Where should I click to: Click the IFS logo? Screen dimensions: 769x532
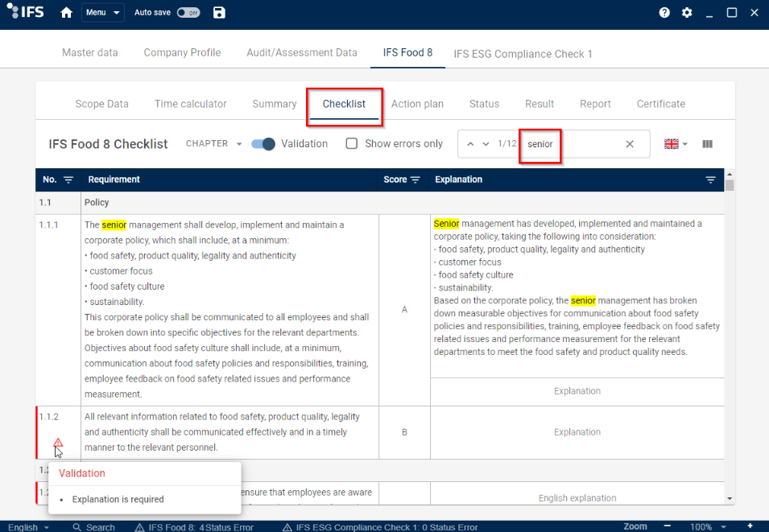tap(26, 12)
